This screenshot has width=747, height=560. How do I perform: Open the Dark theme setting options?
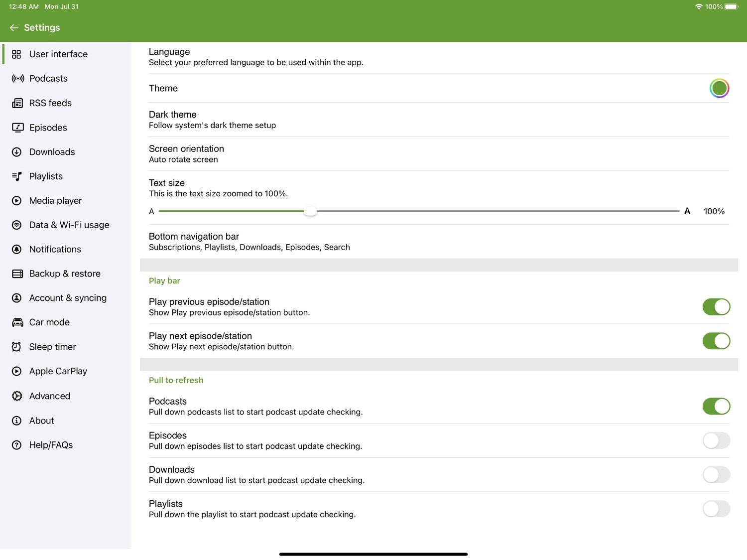[x=439, y=120]
